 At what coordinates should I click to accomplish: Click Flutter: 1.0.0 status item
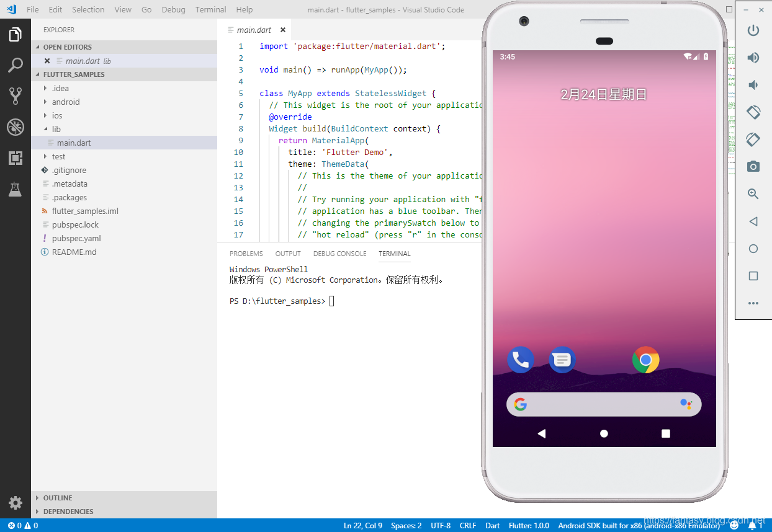click(529, 525)
